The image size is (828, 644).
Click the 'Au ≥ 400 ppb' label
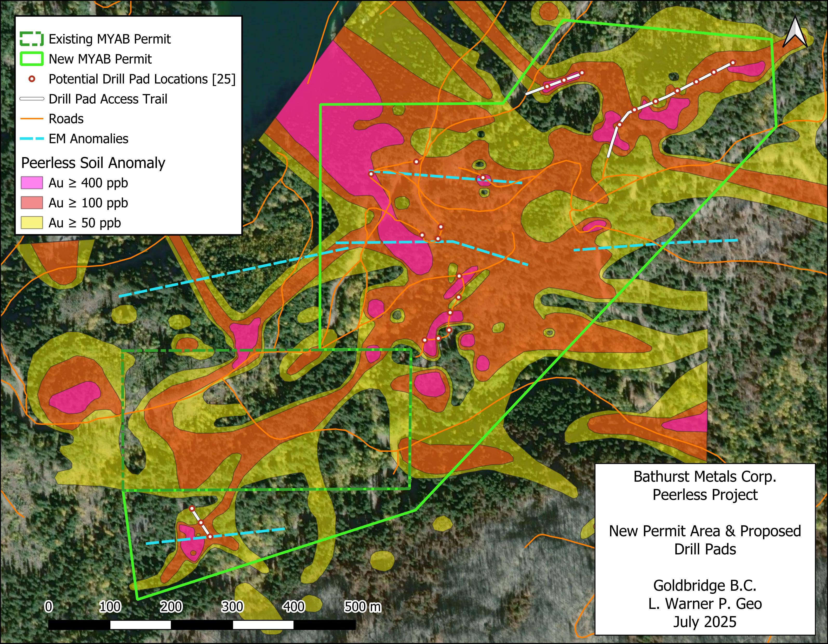pyautogui.click(x=88, y=183)
